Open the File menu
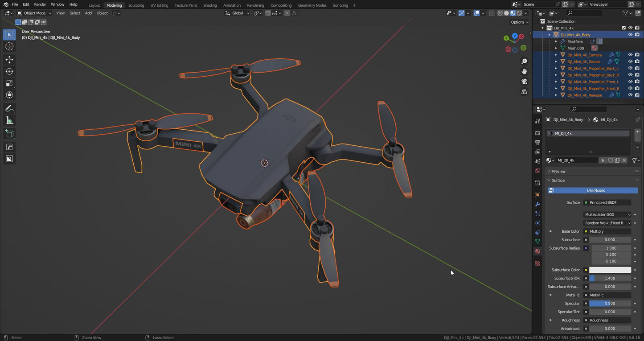Screen dimensions: 644x341 tap(15, 5)
